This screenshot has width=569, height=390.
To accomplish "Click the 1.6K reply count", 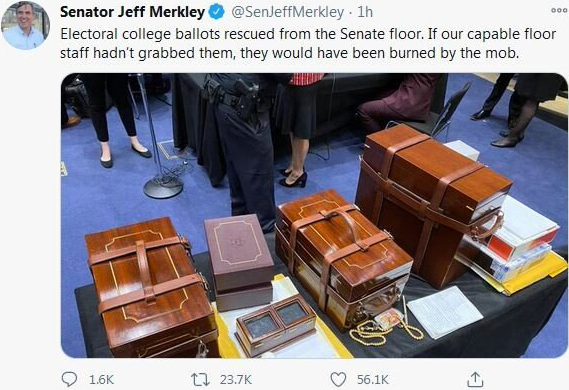I will [x=102, y=380].
